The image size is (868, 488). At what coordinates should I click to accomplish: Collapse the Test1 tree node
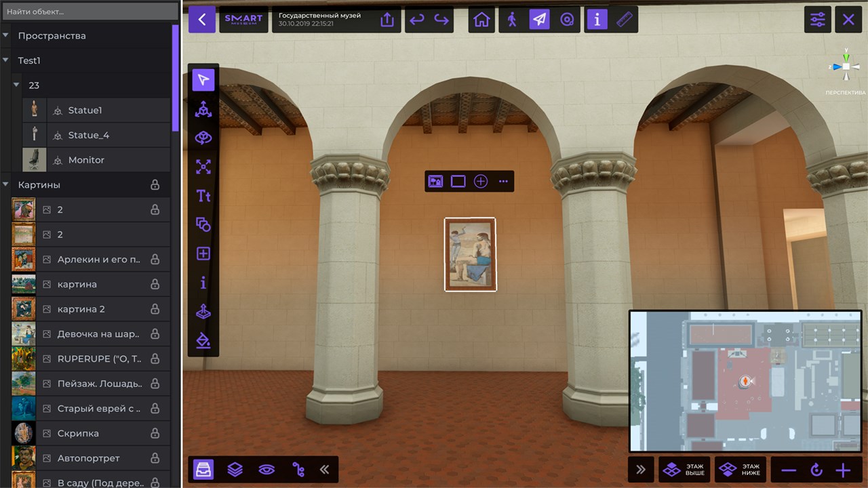click(x=5, y=60)
